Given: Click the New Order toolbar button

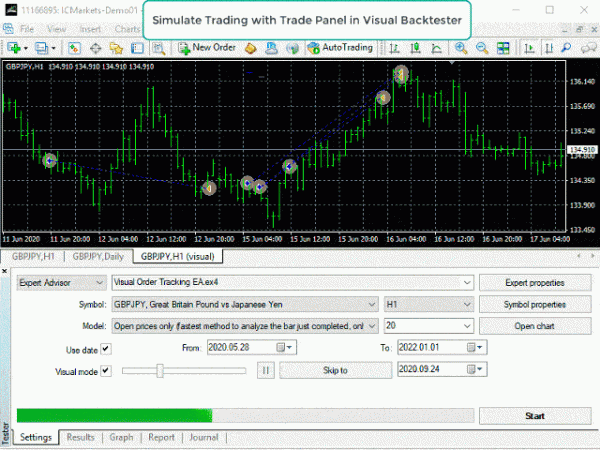Looking at the screenshot, I should 207,47.
